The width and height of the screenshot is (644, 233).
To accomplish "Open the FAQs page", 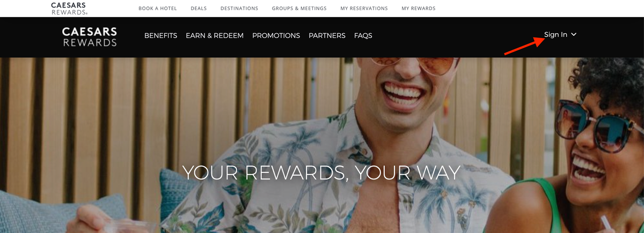I will coord(363,36).
